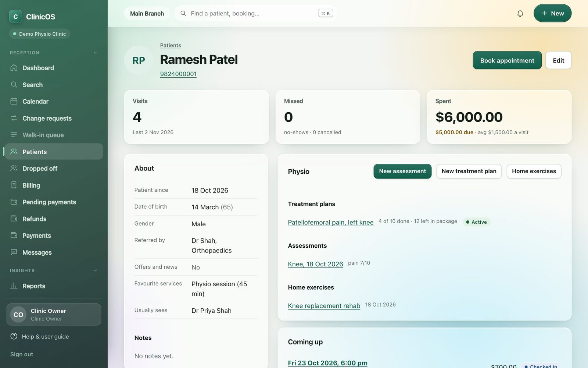Click the Refunds wallet icon
588x368 pixels.
click(14, 219)
